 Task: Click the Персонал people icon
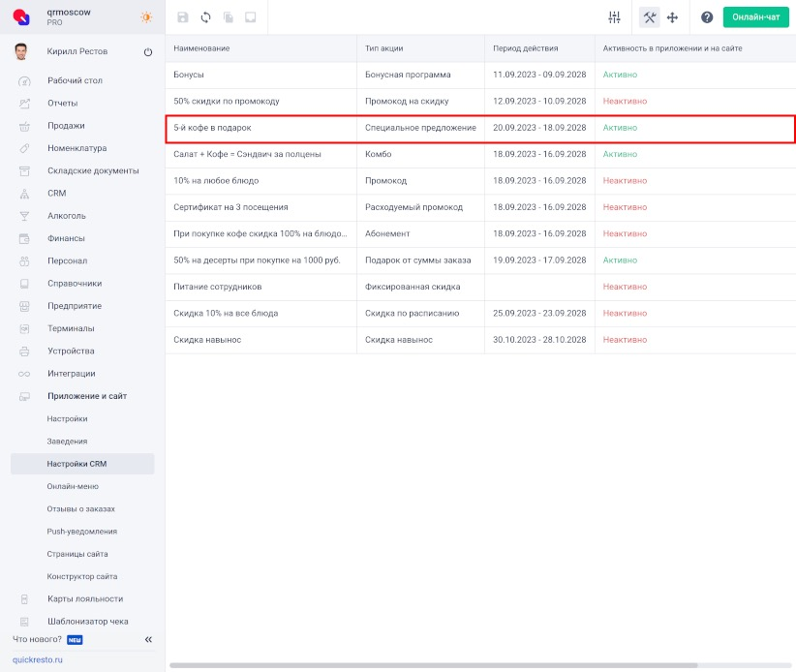tap(24, 261)
